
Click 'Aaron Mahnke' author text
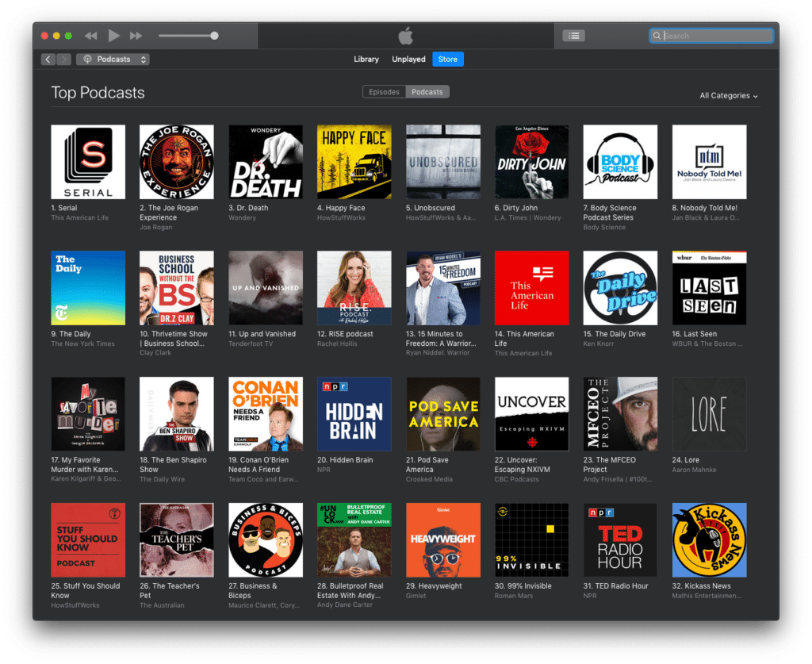[694, 470]
